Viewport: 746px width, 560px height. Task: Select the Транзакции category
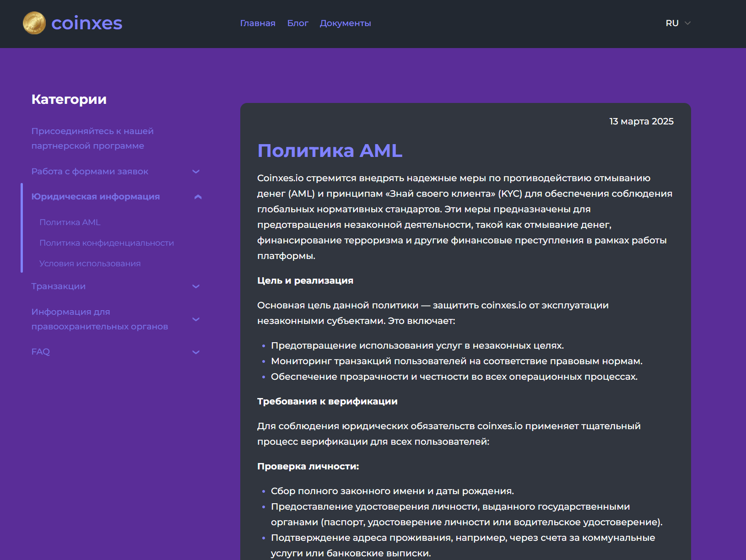tap(59, 286)
